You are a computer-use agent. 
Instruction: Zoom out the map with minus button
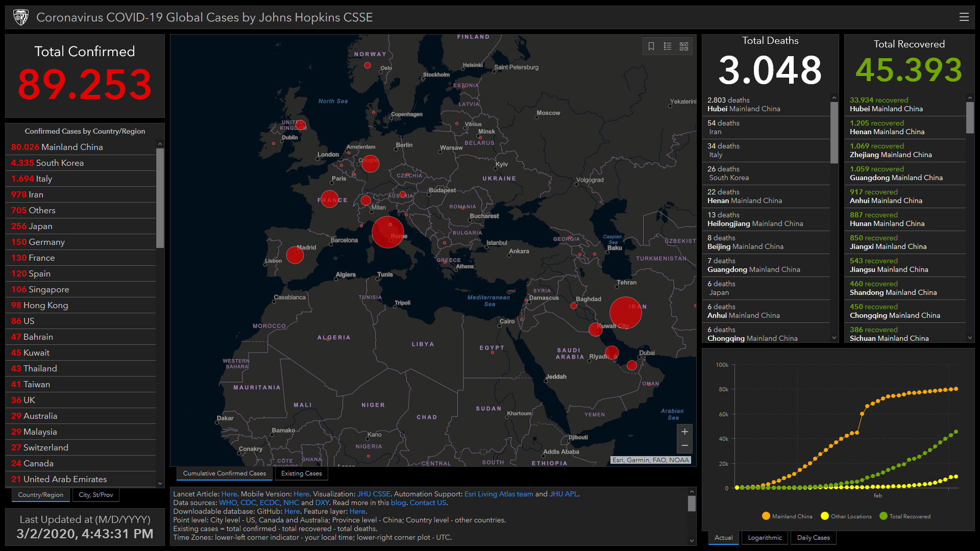(684, 446)
